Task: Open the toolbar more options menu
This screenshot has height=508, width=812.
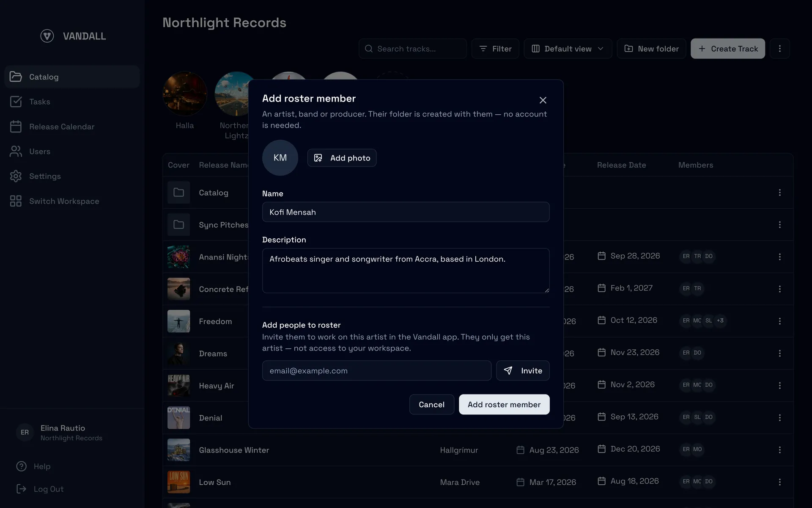Action: click(x=780, y=49)
